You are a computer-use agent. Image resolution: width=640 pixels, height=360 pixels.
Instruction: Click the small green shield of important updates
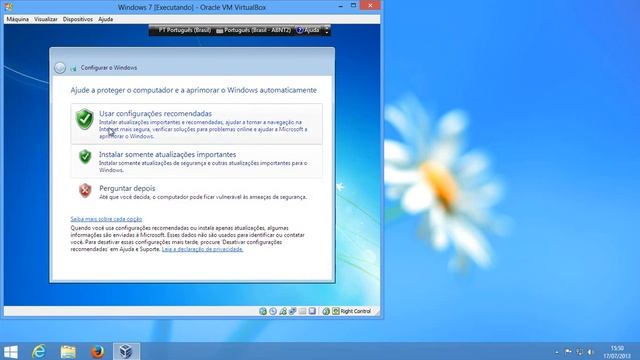[85, 156]
